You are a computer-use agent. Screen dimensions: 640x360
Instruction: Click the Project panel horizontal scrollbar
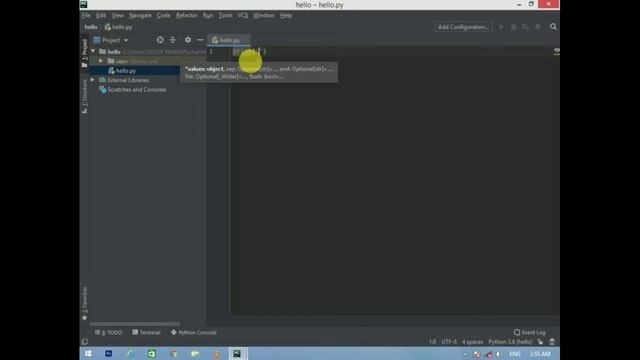tap(134, 324)
